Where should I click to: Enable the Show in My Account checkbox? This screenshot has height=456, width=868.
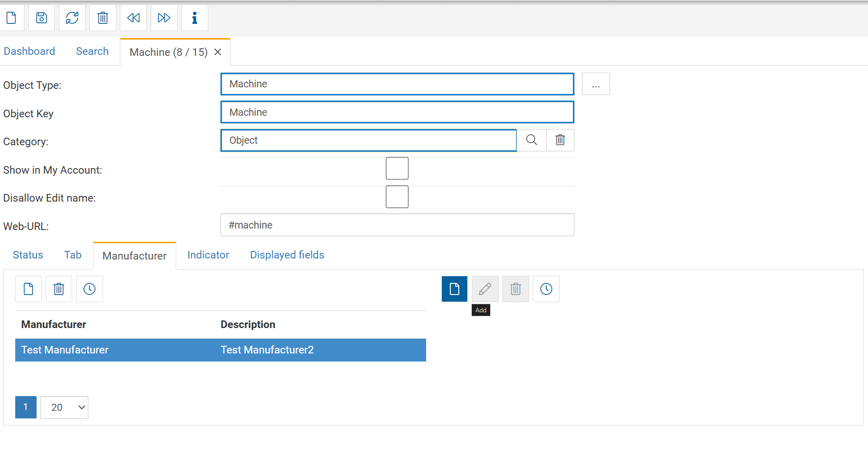[397, 169]
